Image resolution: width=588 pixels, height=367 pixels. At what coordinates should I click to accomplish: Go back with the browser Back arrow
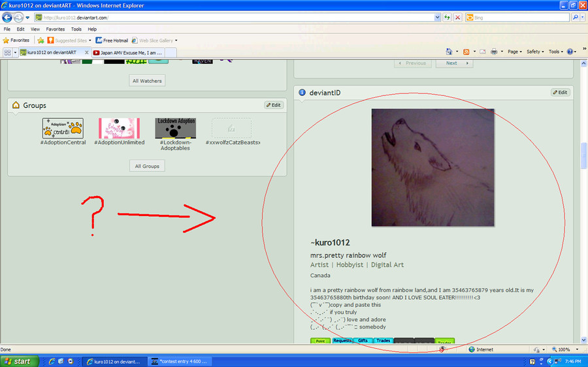7,17
